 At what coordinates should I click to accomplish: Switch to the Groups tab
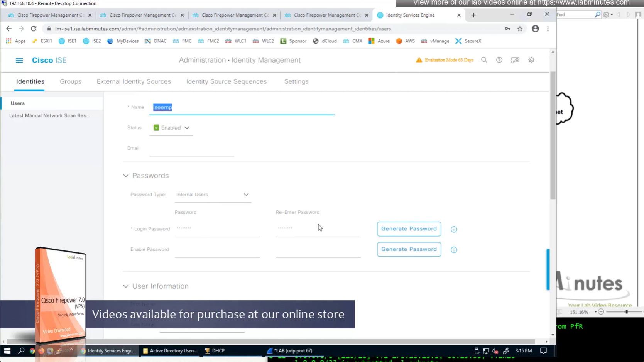pyautogui.click(x=70, y=81)
